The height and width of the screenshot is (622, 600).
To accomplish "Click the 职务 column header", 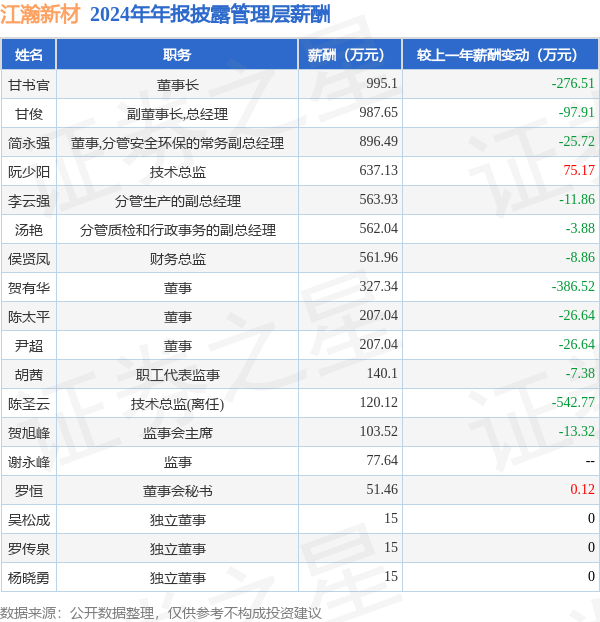I will pyautogui.click(x=177, y=55).
